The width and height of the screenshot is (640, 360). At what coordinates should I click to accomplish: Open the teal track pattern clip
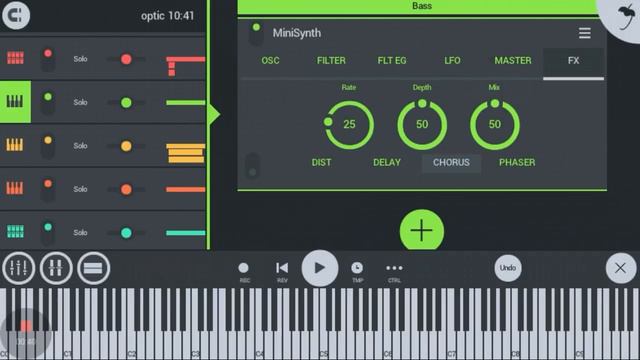point(185,233)
